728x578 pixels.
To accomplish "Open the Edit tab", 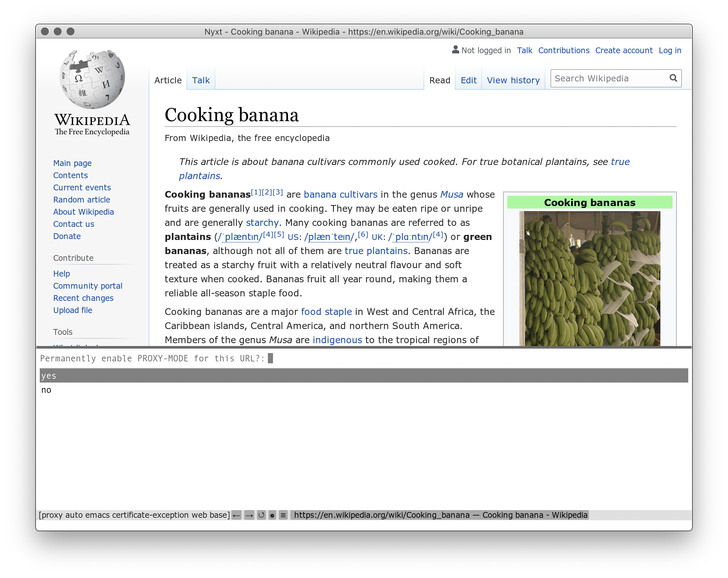I will click(468, 80).
